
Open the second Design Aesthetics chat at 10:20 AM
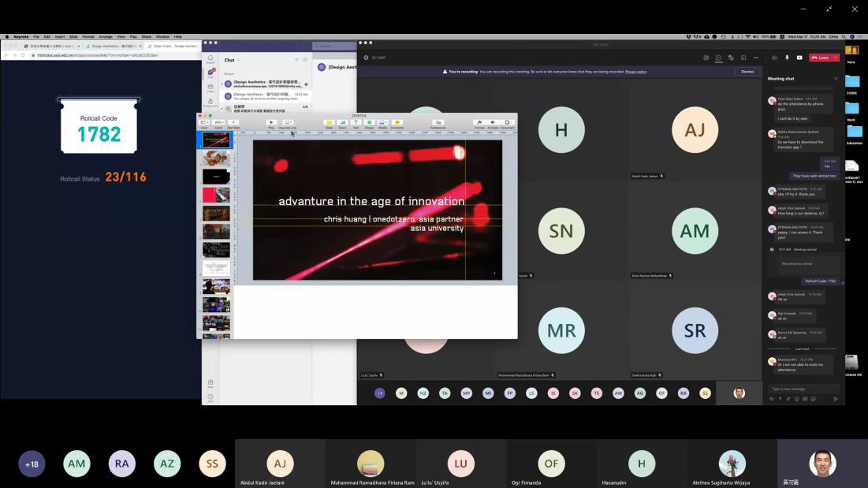[266, 96]
